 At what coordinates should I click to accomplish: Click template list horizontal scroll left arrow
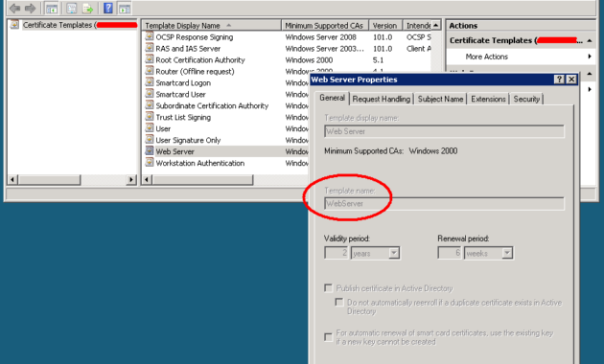click(147, 179)
